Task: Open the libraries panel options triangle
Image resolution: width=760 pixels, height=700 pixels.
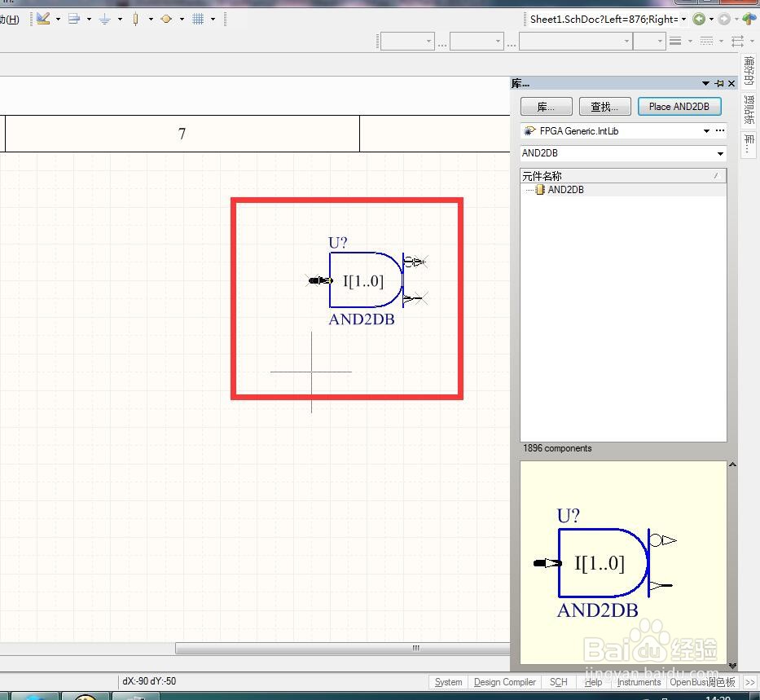Action: coord(705,83)
